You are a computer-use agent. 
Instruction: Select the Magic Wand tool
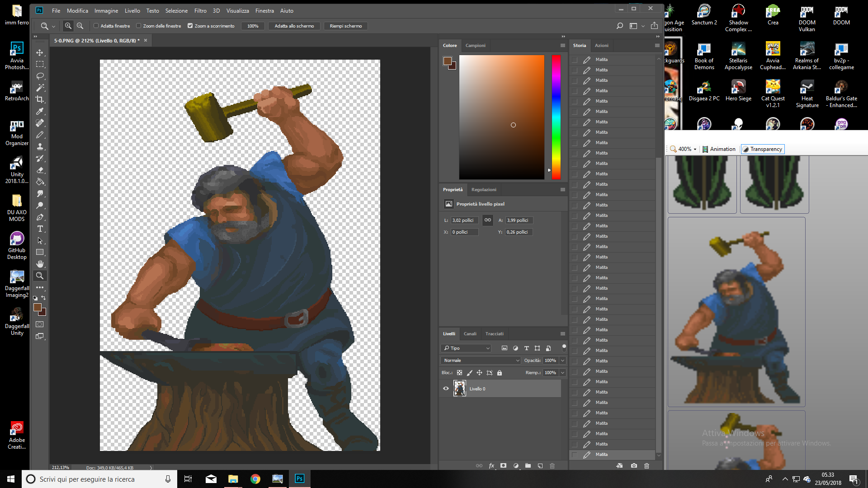[x=40, y=88]
